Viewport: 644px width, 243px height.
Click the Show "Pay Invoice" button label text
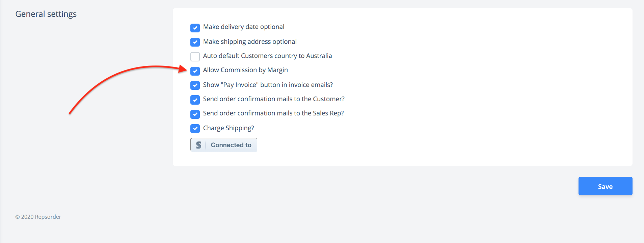tap(268, 85)
